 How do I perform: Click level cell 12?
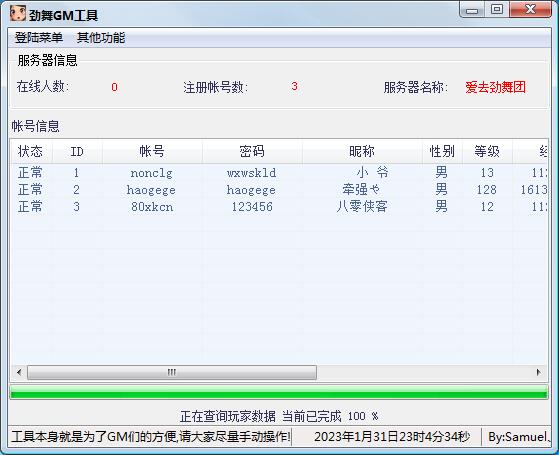pyautogui.click(x=487, y=207)
